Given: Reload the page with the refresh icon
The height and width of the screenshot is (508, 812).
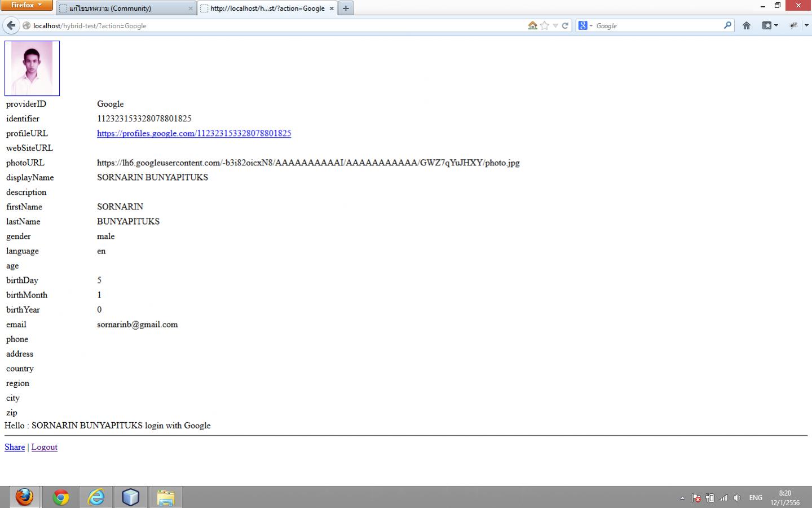Looking at the screenshot, I should click(564, 25).
